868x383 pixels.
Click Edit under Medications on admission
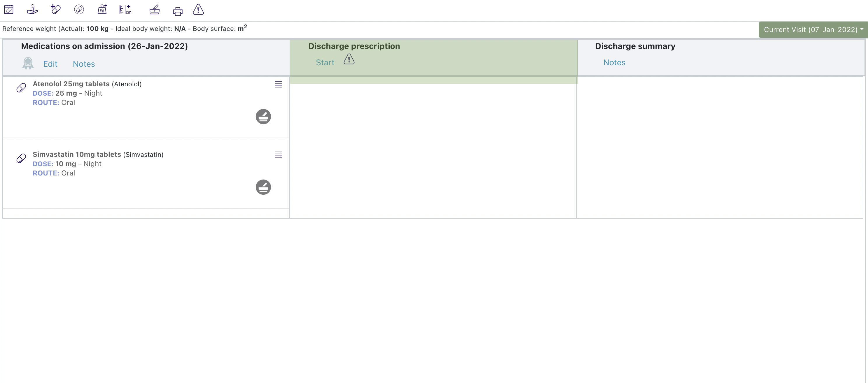tap(50, 64)
